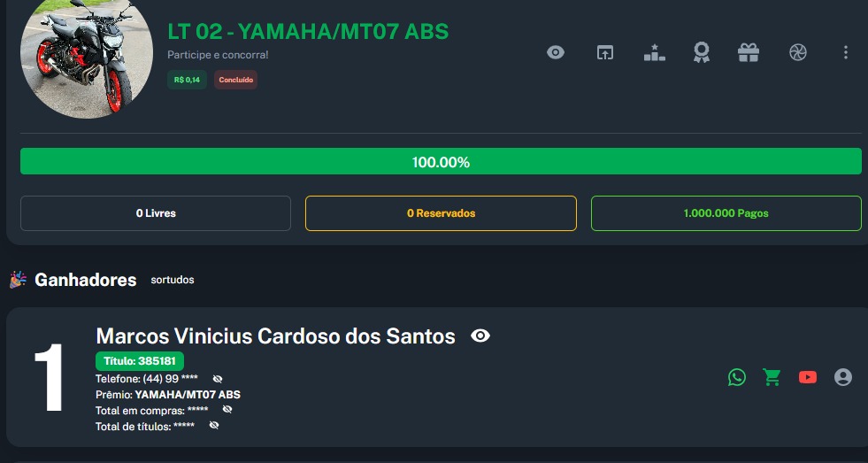Click the shutter wheel icon

pos(797,52)
